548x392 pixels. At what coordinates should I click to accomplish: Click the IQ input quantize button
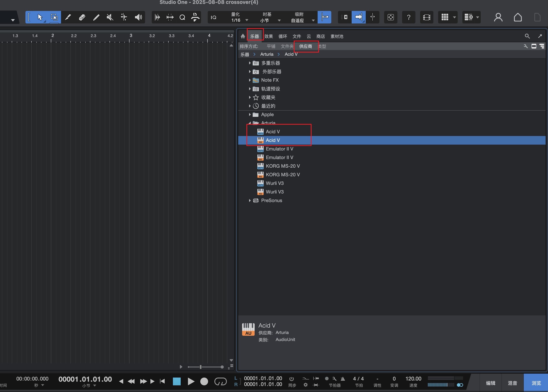click(213, 18)
